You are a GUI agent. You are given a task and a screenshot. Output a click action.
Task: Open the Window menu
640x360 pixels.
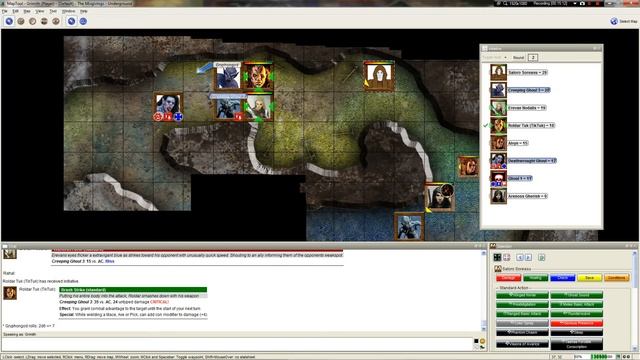68,11
